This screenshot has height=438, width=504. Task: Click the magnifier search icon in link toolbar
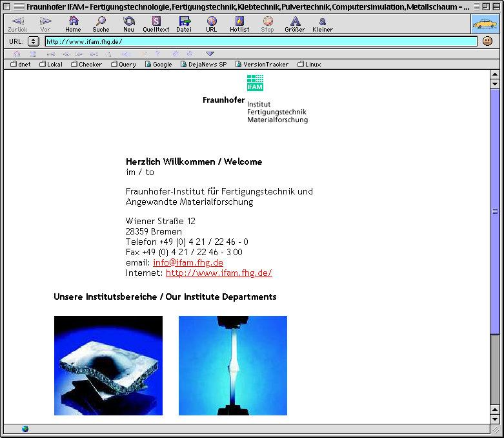(144, 54)
